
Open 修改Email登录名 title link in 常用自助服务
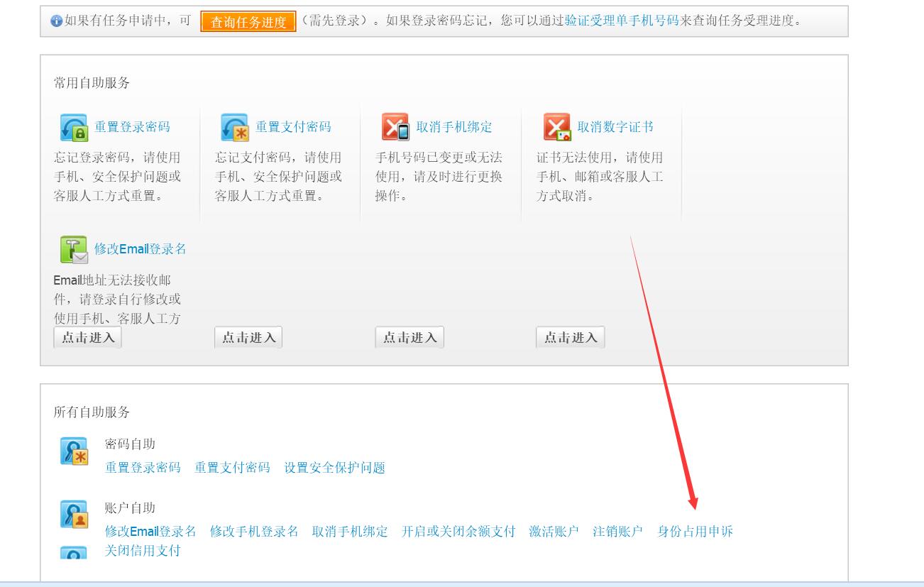click(x=141, y=249)
